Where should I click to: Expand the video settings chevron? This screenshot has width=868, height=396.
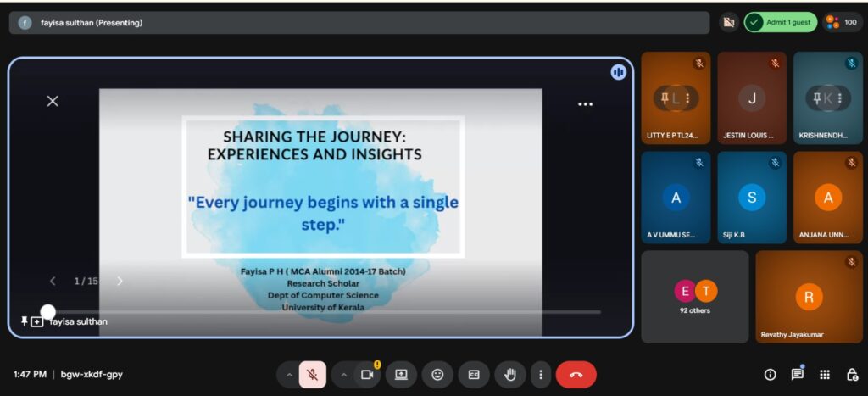pos(343,375)
